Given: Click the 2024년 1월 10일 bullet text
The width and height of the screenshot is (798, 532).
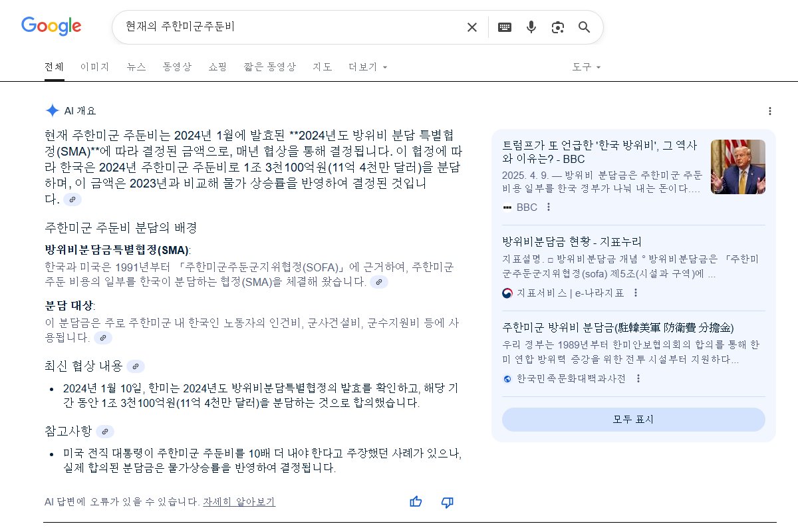Looking at the screenshot, I should (261, 396).
